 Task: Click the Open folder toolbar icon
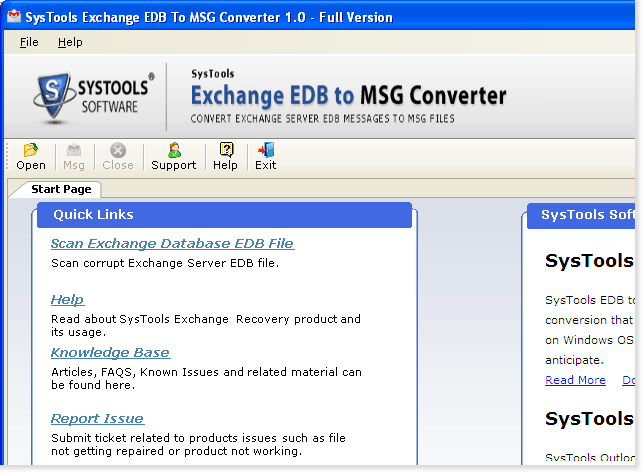(x=31, y=150)
